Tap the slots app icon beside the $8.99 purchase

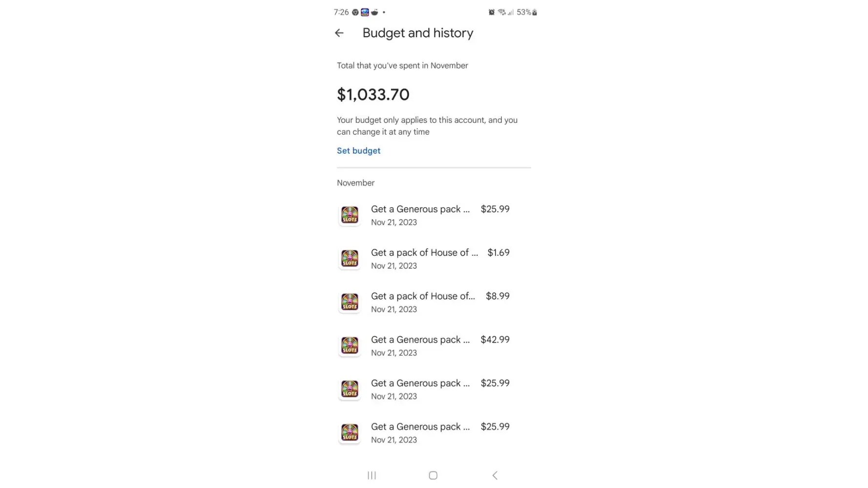point(350,302)
